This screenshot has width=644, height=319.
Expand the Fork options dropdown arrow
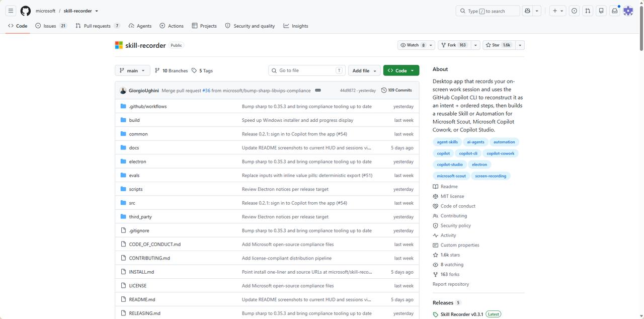pyautogui.click(x=475, y=45)
